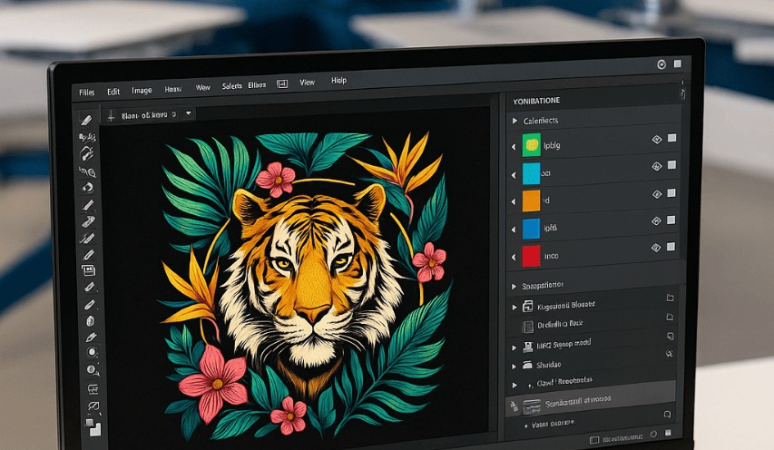Click the crosshair icon in the options bar
The height and width of the screenshot is (450, 774).
pyautogui.click(x=111, y=116)
